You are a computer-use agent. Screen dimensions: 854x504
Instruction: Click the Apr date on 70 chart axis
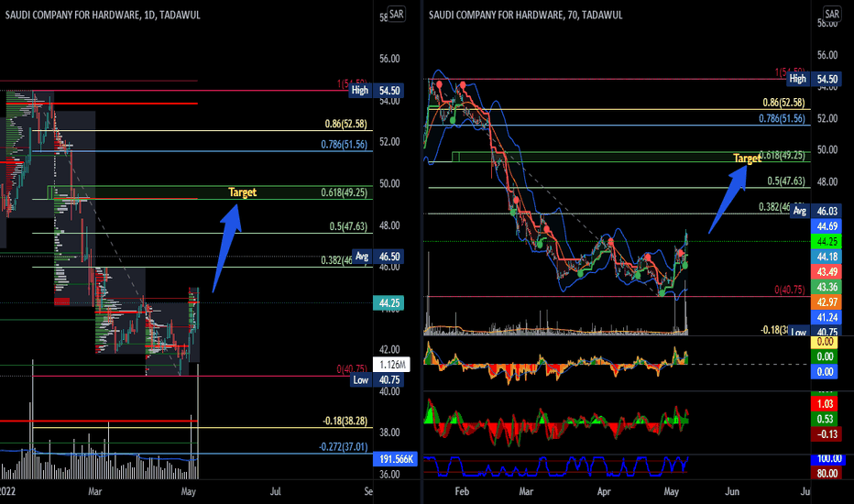pos(604,491)
